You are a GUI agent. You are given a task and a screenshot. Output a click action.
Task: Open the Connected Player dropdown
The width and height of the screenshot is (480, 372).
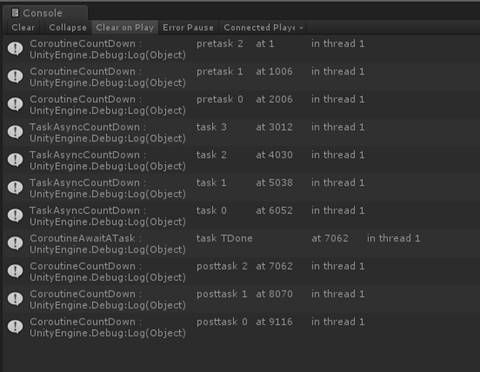(x=263, y=28)
